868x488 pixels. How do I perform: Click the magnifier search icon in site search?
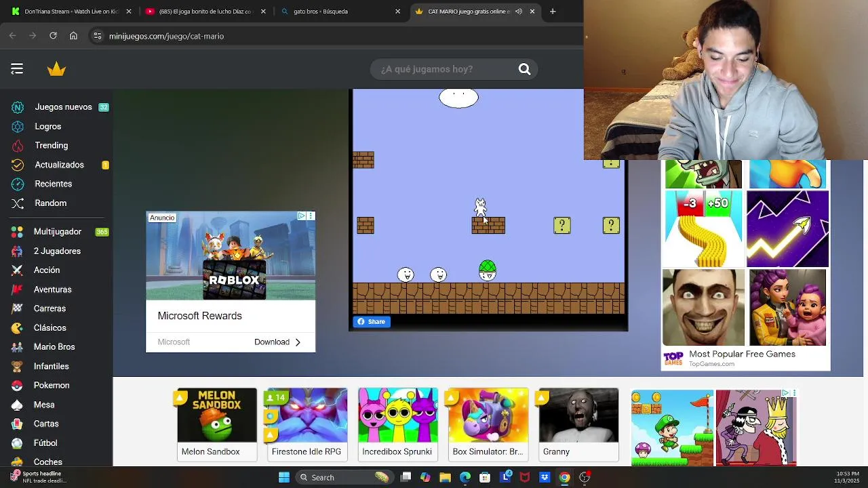click(x=524, y=68)
